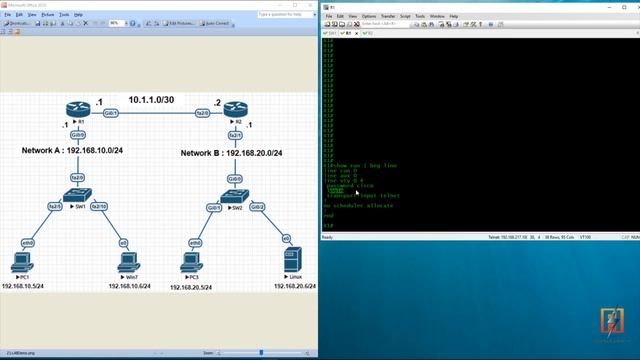Click the transport input telnet line
Screen dimensions: 640x360
[363, 196]
